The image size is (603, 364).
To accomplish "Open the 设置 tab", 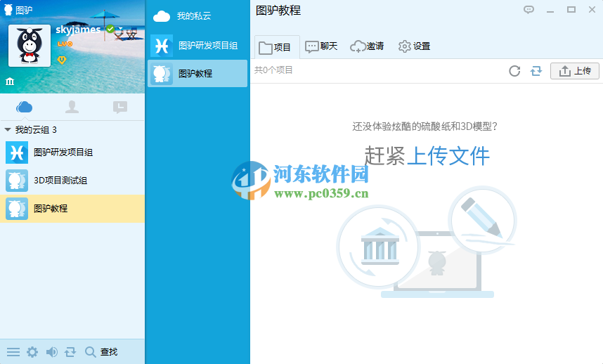I will click(414, 46).
